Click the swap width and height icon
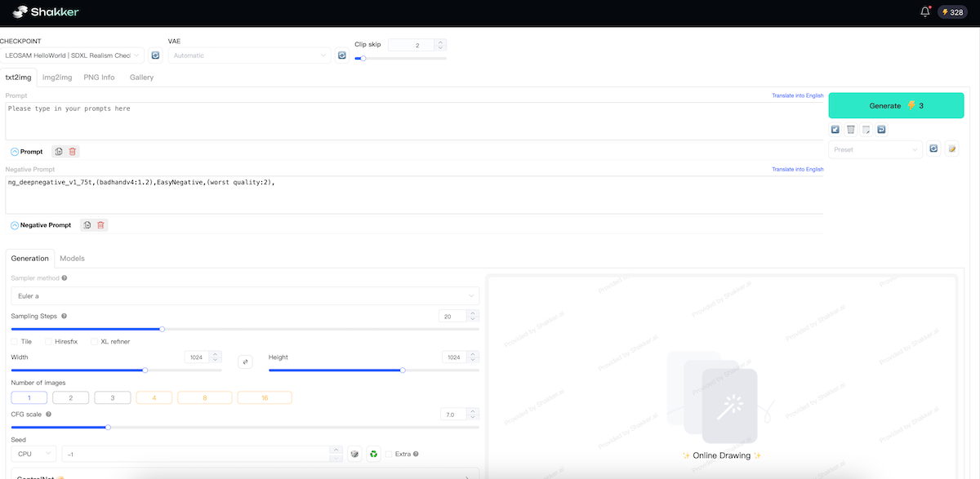This screenshot has height=479, width=980. 245,361
